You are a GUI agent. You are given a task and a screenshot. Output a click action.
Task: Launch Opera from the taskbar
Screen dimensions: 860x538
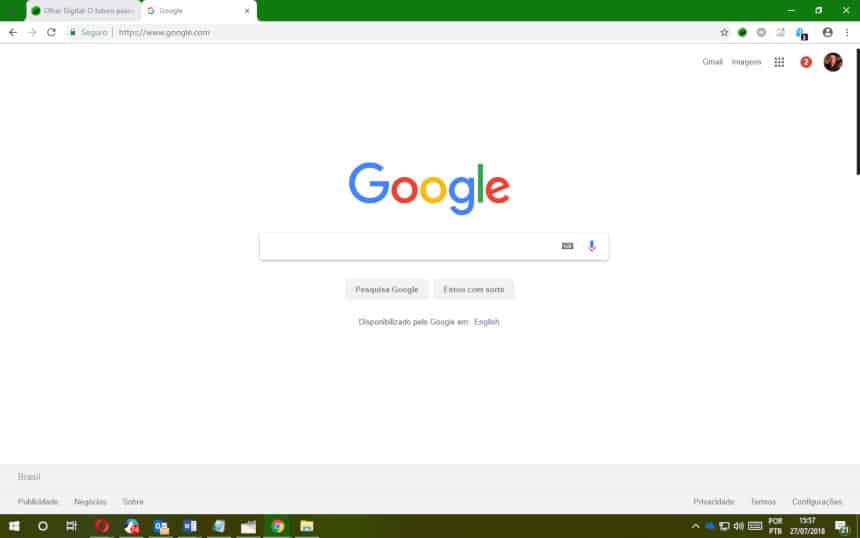(x=102, y=526)
